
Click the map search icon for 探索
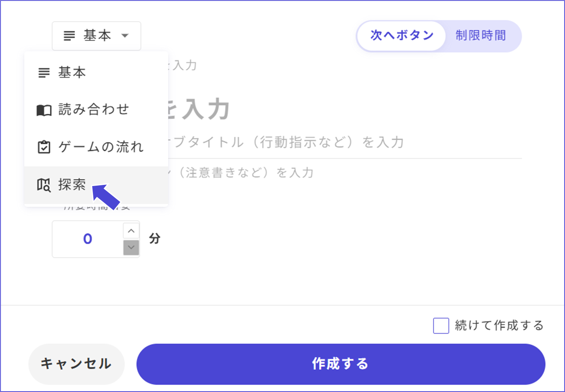point(44,185)
